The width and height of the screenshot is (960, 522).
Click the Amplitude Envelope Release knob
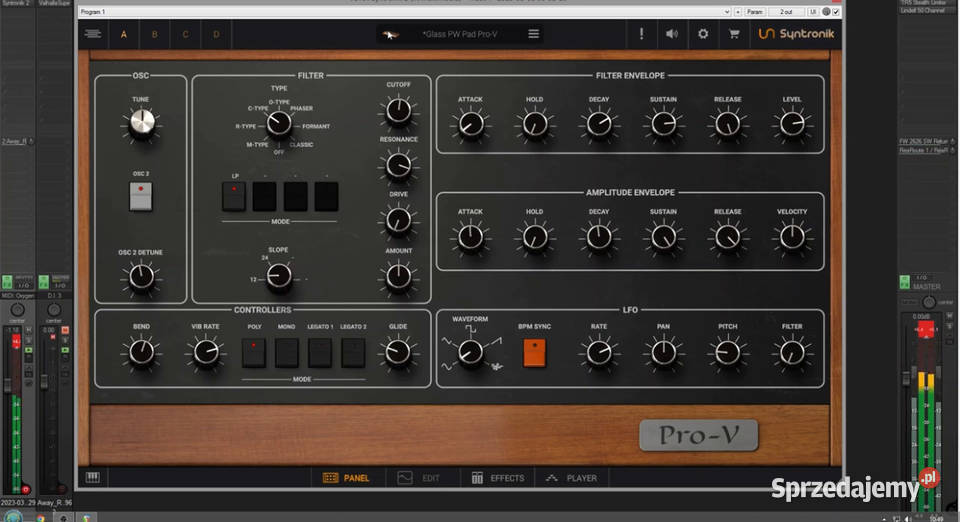[728, 237]
